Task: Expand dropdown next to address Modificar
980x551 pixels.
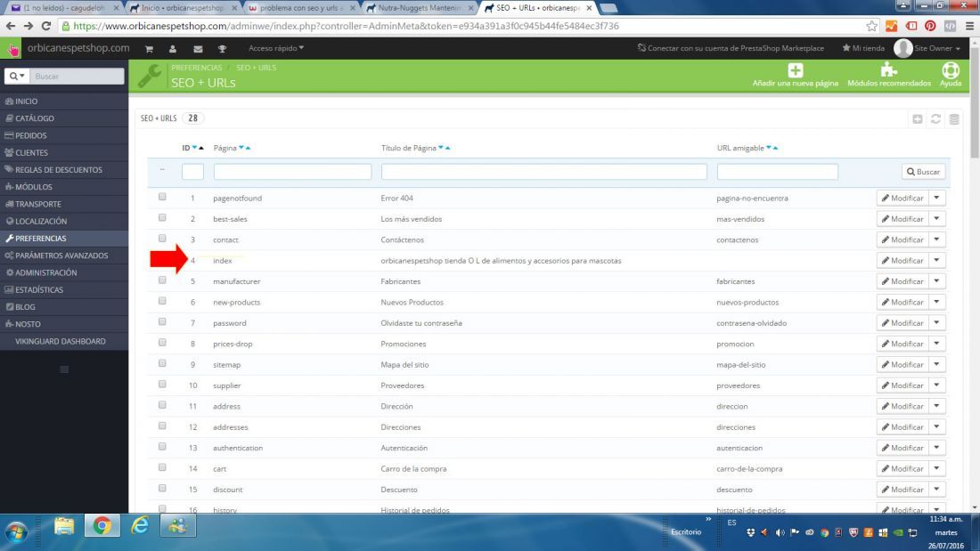Action: pyautogui.click(x=936, y=406)
